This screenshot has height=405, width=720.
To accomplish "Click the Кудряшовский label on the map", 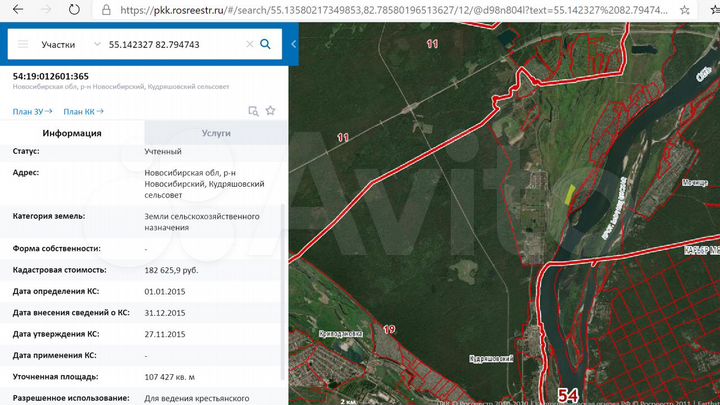I will [x=491, y=359].
